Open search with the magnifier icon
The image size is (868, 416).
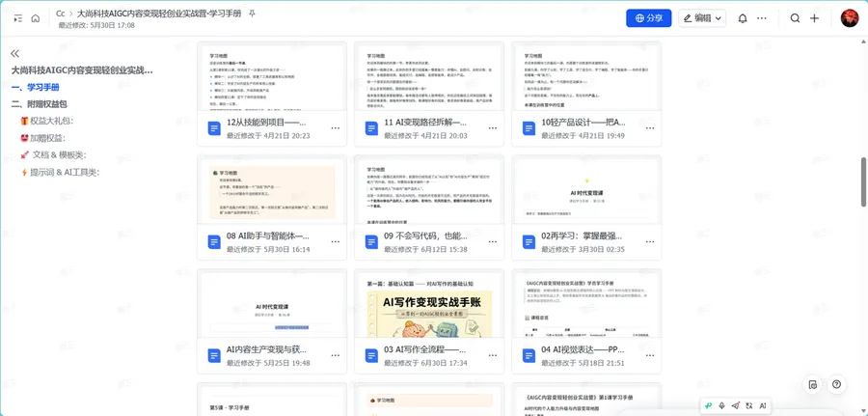795,18
